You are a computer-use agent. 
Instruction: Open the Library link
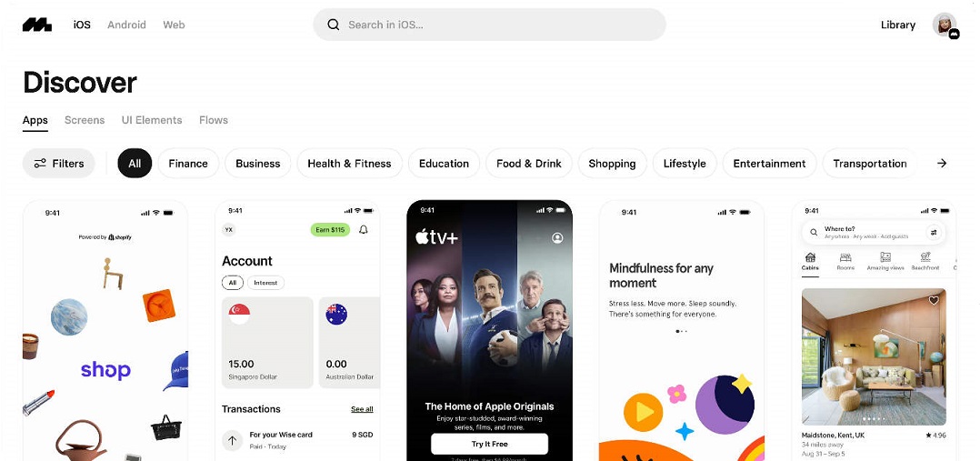click(898, 25)
